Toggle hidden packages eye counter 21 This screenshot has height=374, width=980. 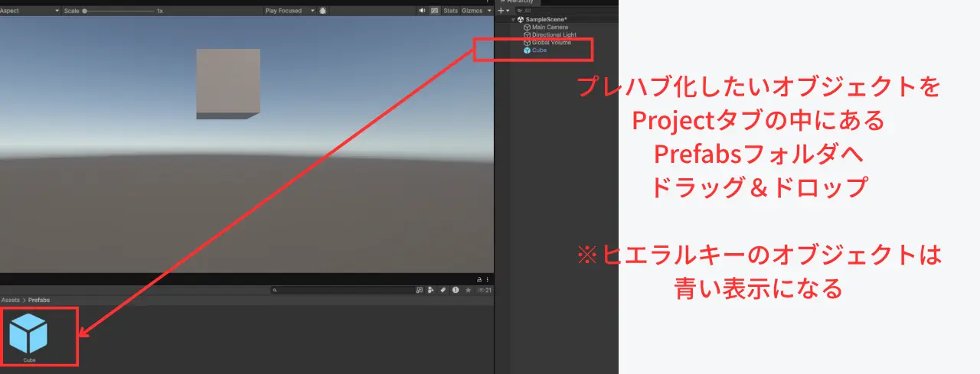(x=484, y=291)
